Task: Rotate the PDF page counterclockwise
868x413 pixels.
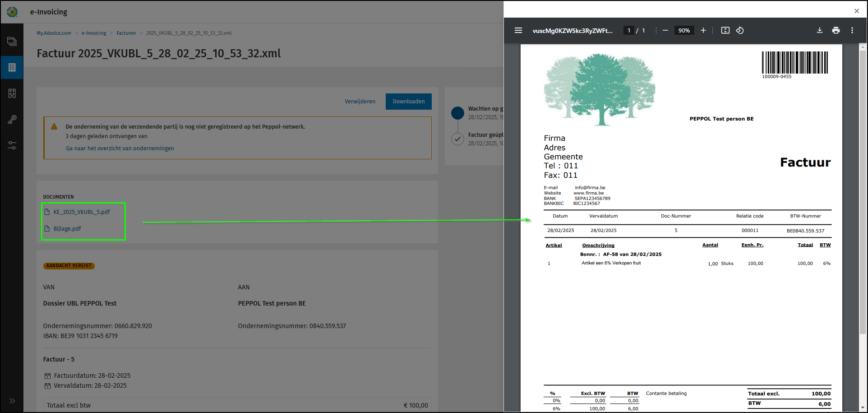Action: pyautogui.click(x=740, y=30)
